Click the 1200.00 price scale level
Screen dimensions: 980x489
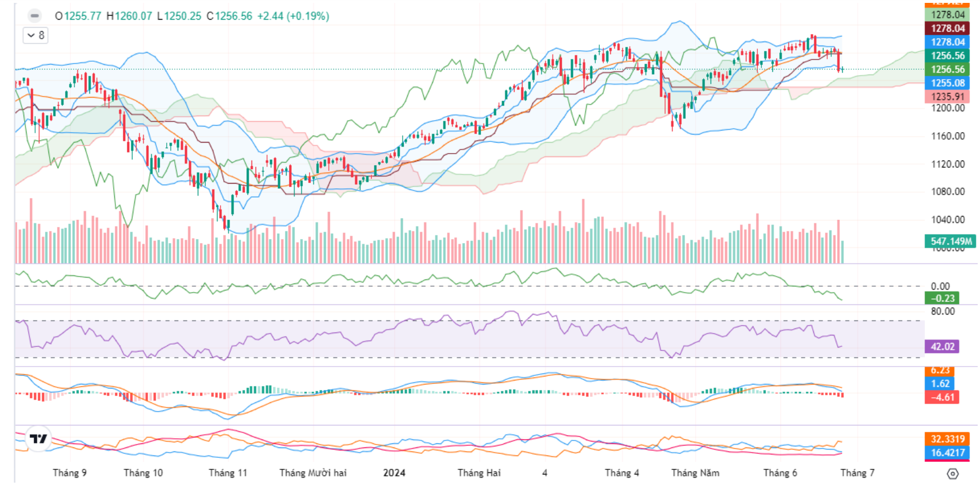coord(948,108)
